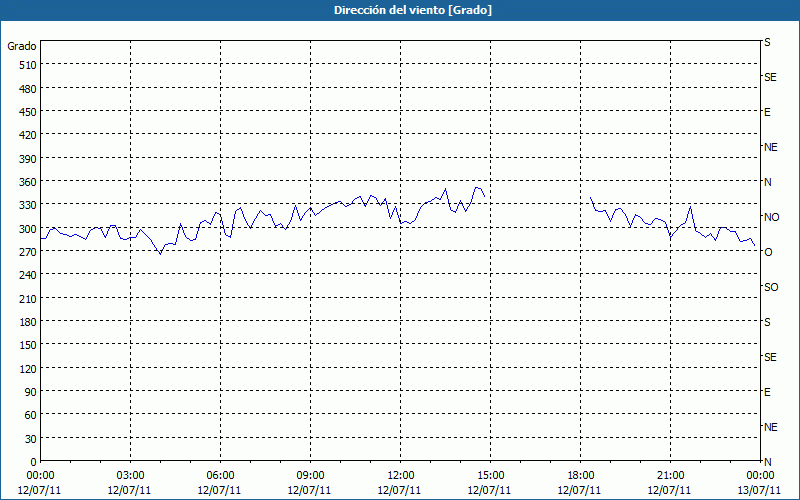
Task: Click the 12/07/11 date under 03:00
Action: [130, 490]
